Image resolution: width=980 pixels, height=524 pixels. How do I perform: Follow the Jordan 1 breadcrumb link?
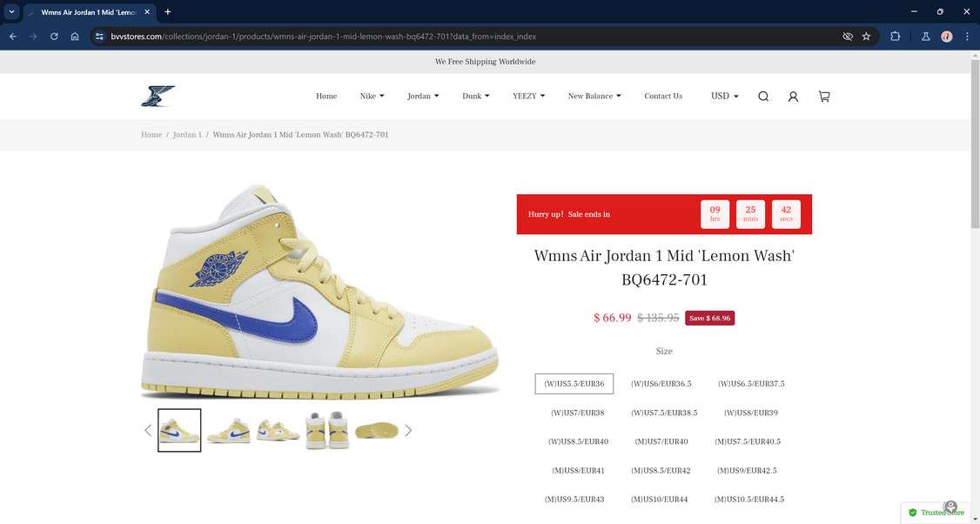click(187, 135)
